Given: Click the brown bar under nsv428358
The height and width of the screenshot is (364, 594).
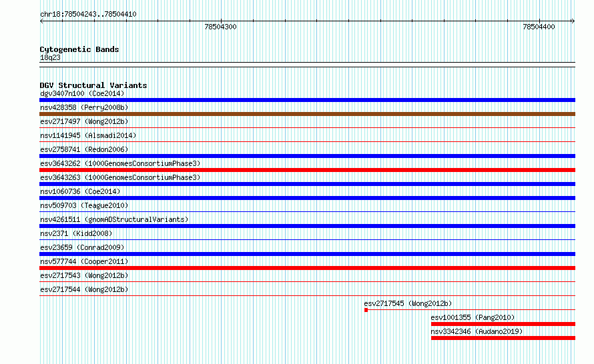Looking at the screenshot, I should click(307, 114).
